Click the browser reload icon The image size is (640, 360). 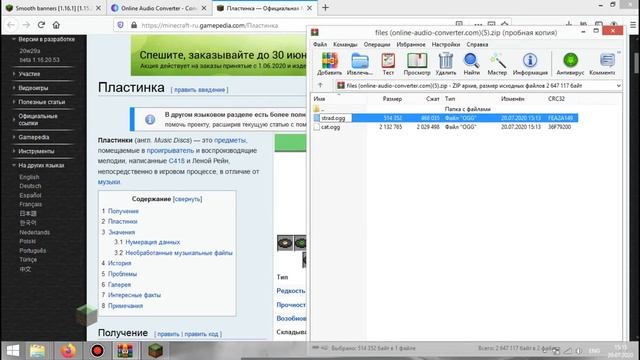41,25
